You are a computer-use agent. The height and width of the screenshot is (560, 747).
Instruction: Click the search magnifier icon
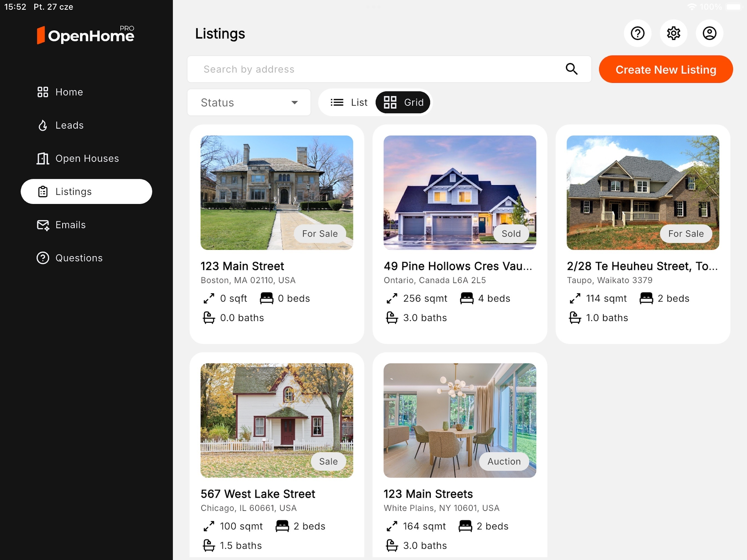pos(571,69)
